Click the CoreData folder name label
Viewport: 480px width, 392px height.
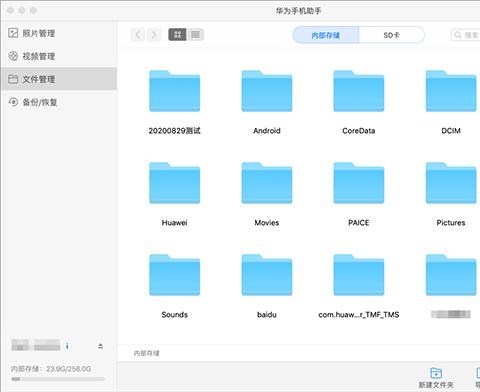[x=359, y=131]
